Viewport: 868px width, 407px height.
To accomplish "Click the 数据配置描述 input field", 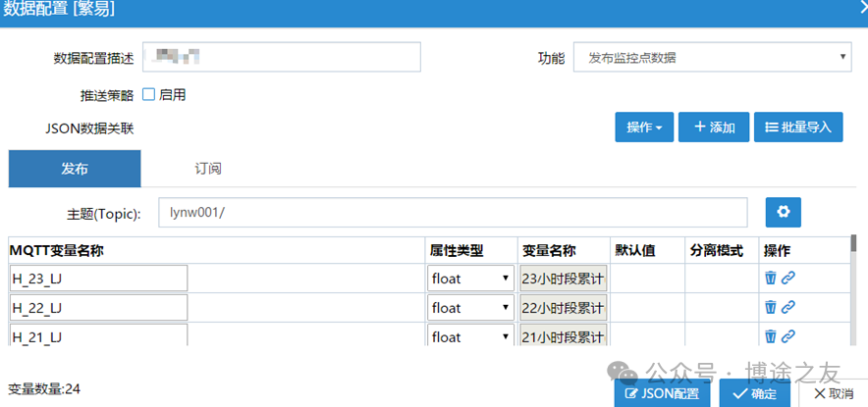I will (282, 57).
